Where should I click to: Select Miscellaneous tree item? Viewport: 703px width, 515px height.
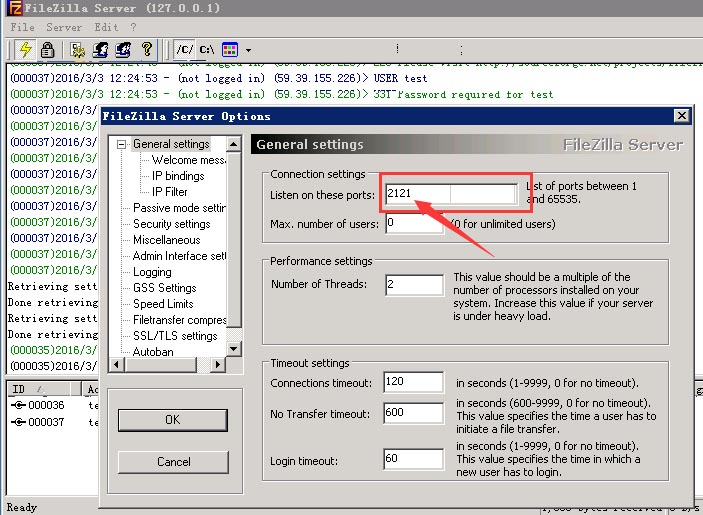coord(167,240)
